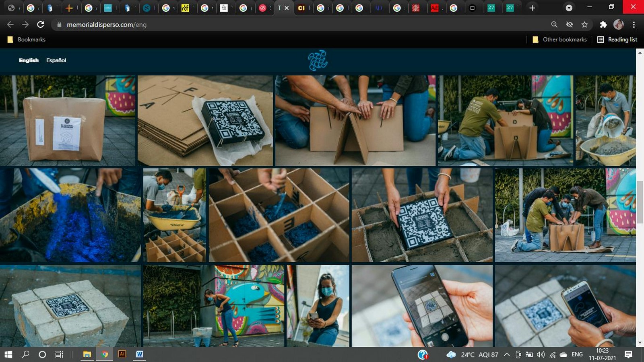Click the Chrome taskbar icon
The width and height of the screenshot is (644, 362).
click(x=105, y=354)
